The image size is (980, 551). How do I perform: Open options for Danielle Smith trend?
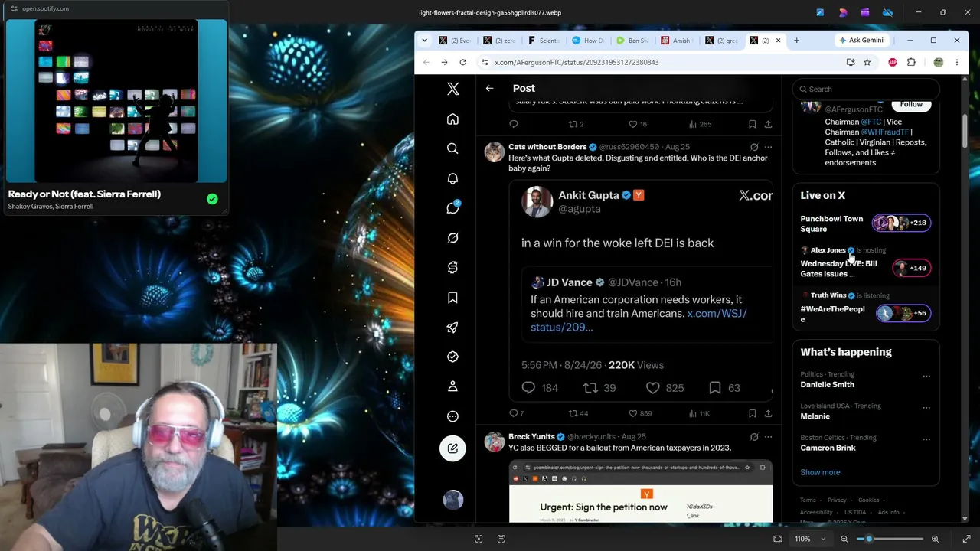926,377
